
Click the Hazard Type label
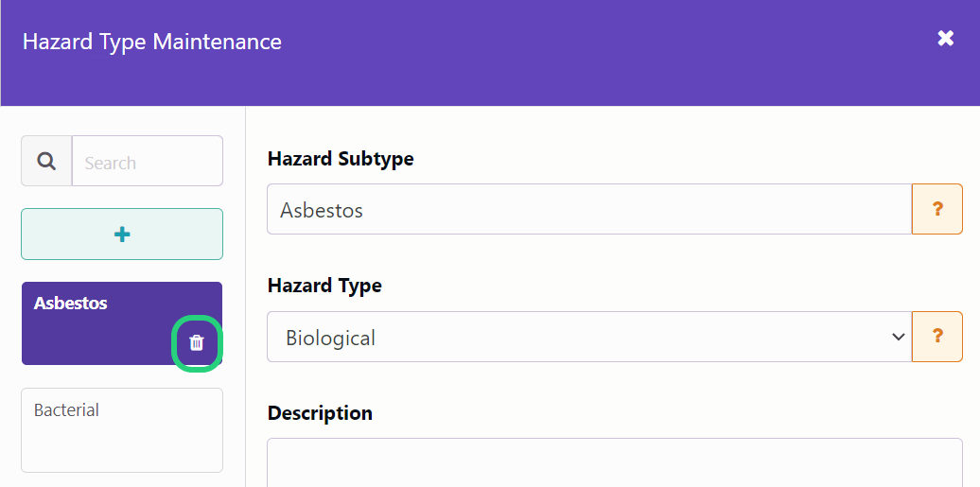click(x=324, y=286)
